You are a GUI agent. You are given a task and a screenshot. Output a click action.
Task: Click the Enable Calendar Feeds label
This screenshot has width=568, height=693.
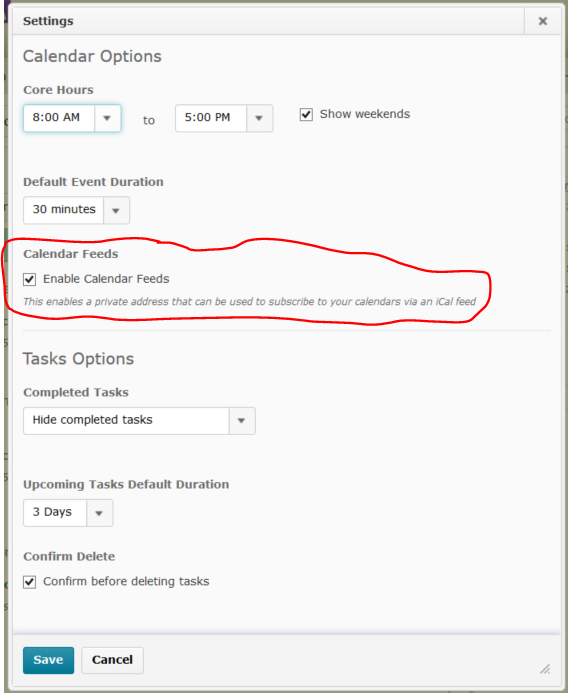click(106, 279)
